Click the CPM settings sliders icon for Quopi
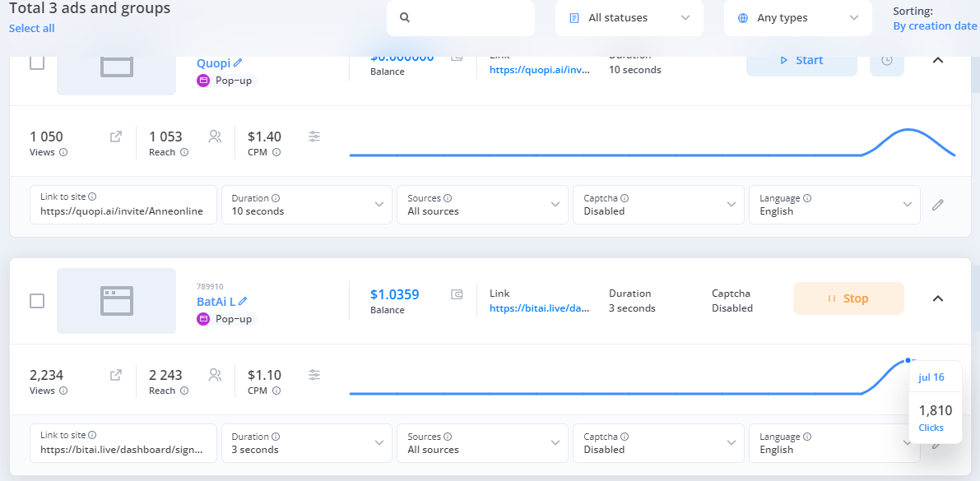 [314, 136]
